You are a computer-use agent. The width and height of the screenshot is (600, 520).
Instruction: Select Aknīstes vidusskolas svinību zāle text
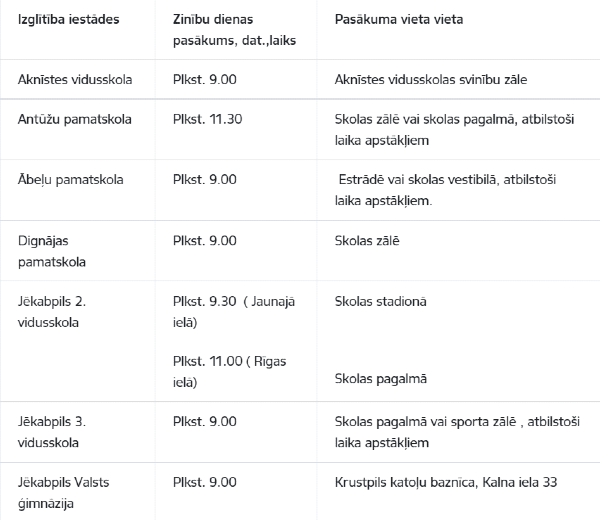point(431,80)
